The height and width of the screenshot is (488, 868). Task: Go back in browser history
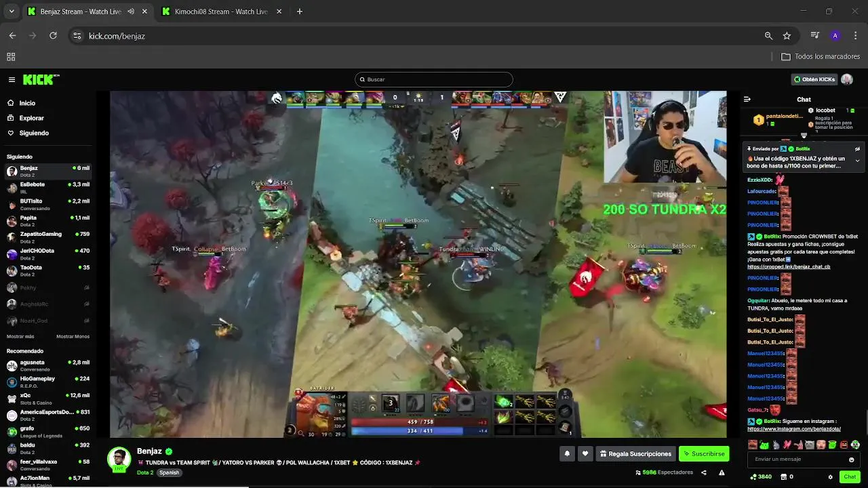[x=12, y=36]
